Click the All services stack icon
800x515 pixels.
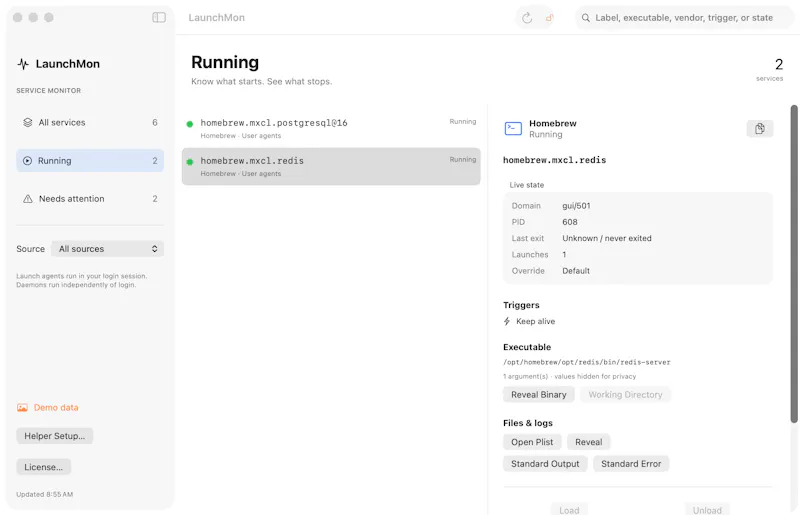pos(28,122)
